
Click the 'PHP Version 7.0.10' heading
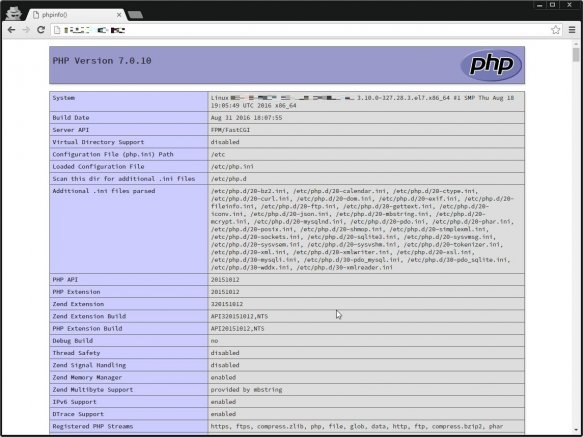point(102,61)
